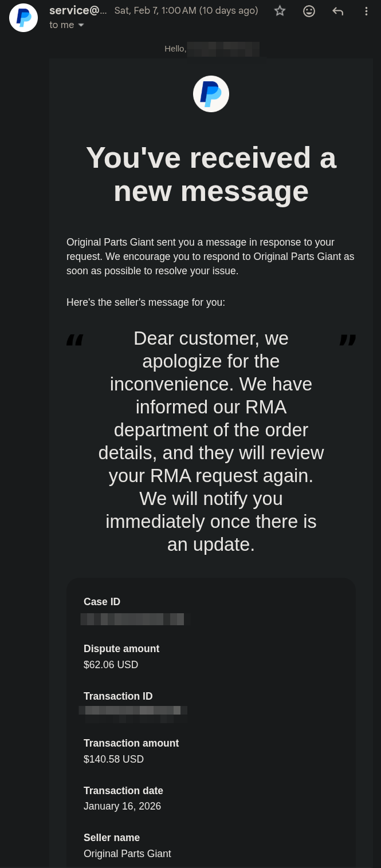Click "Here's the seller's message for you" text

tap(146, 302)
